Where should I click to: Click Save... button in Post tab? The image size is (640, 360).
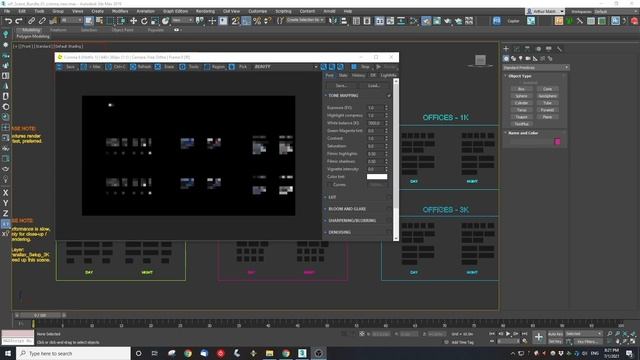click(x=341, y=86)
